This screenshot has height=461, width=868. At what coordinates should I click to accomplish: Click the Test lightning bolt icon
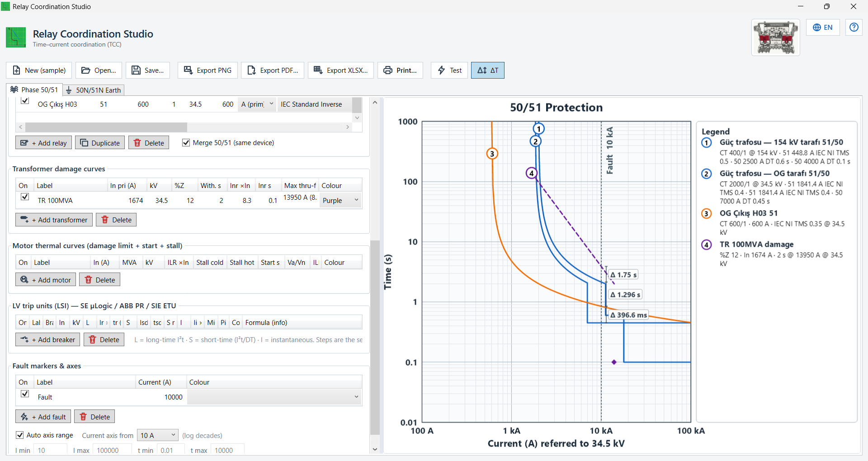coord(441,71)
